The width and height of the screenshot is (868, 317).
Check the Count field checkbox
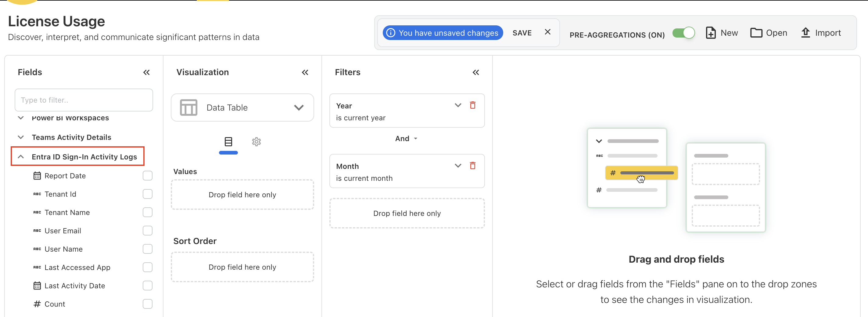(x=148, y=304)
